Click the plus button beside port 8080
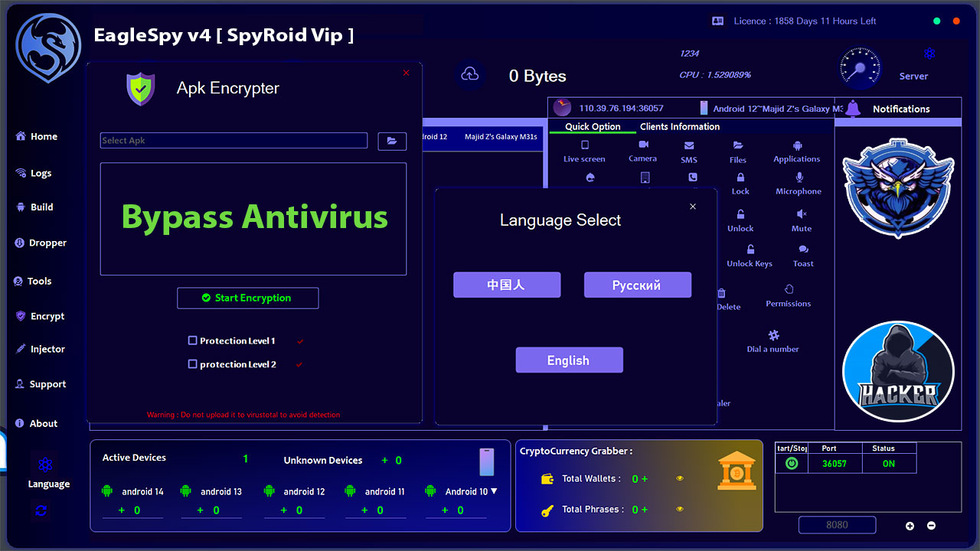Viewport: 980px width, 551px height. click(x=910, y=526)
